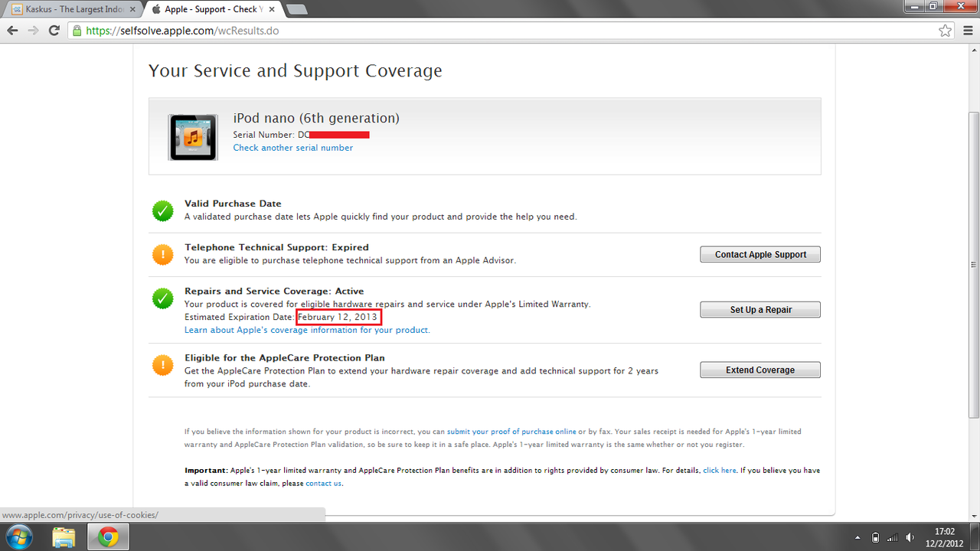This screenshot has width=980, height=551.
Task: Open Check another serial number link
Action: 293,148
